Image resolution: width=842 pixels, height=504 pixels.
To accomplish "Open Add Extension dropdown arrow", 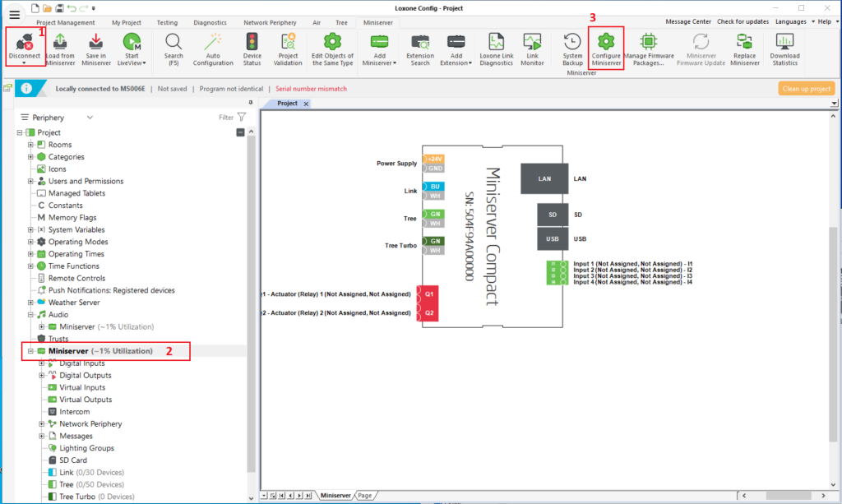I will point(469,63).
